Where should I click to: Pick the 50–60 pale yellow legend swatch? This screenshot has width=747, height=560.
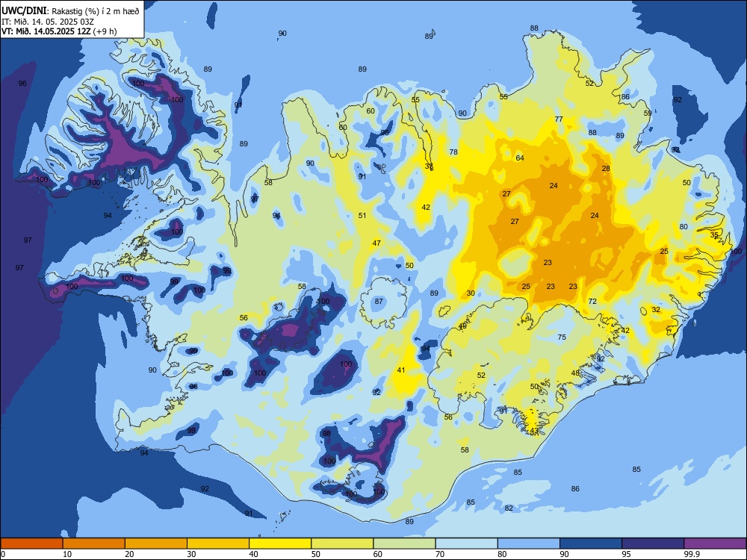pyautogui.click(x=342, y=544)
